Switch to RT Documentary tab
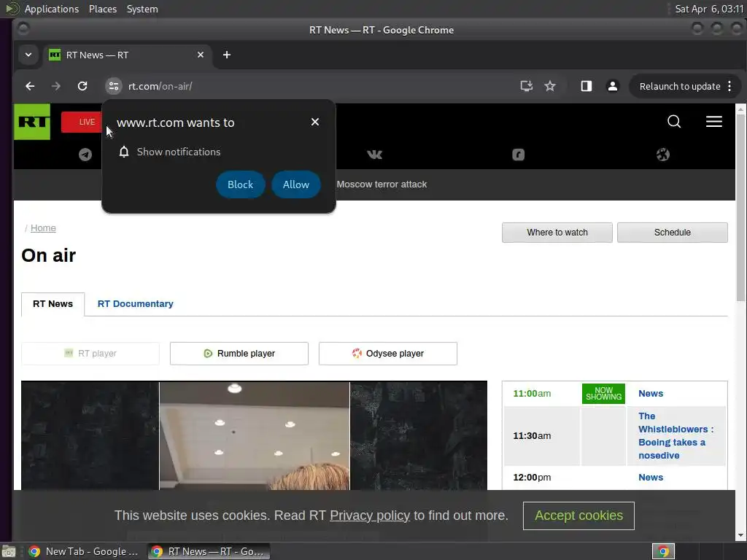The width and height of the screenshot is (747, 560). (135, 304)
